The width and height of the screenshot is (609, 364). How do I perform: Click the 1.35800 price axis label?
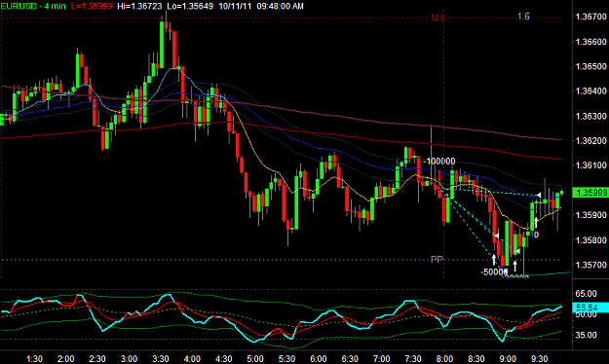590,240
